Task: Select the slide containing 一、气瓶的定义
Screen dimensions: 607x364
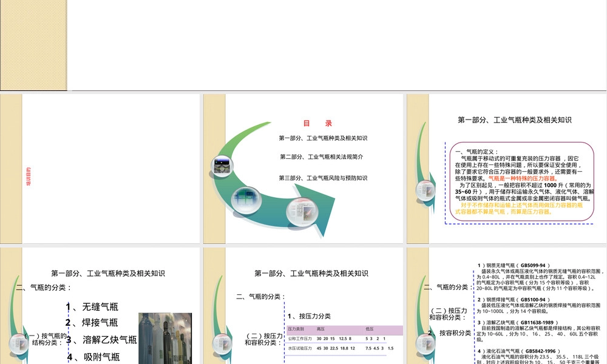Action: pos(507,169)
